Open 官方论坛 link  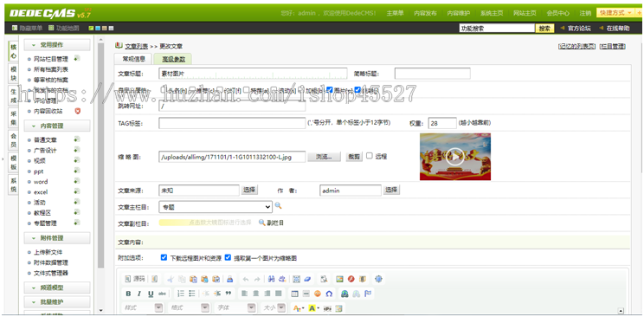pos(579,29)
